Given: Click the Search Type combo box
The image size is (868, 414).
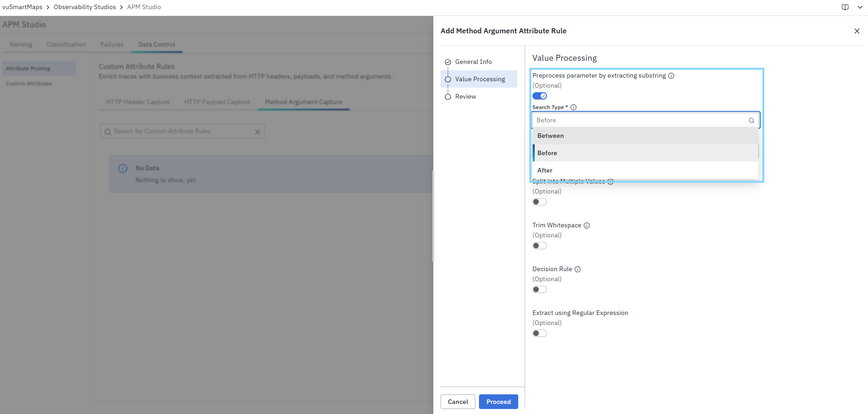Looking at the screenshot, I should (x=646, y=120).
